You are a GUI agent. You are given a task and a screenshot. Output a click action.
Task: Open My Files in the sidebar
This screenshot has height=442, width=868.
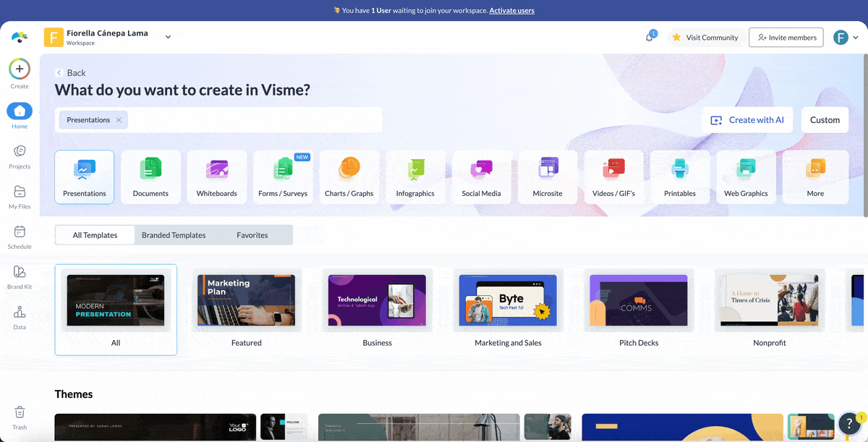20,192
